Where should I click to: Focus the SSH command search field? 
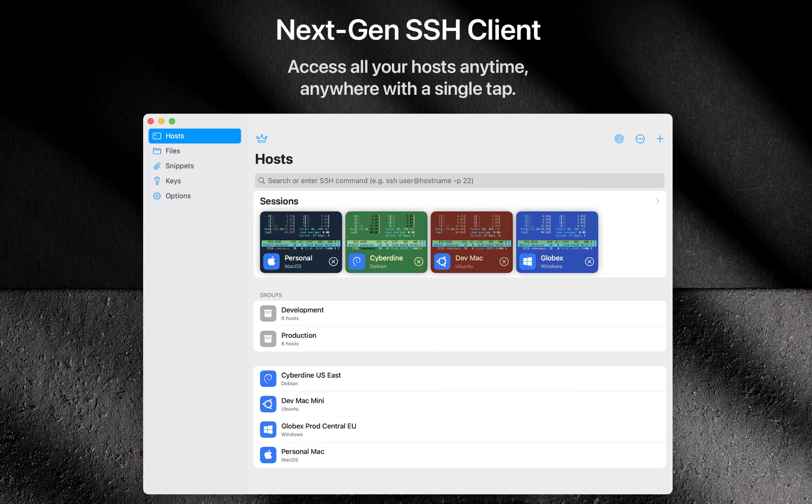click(459, 181)
